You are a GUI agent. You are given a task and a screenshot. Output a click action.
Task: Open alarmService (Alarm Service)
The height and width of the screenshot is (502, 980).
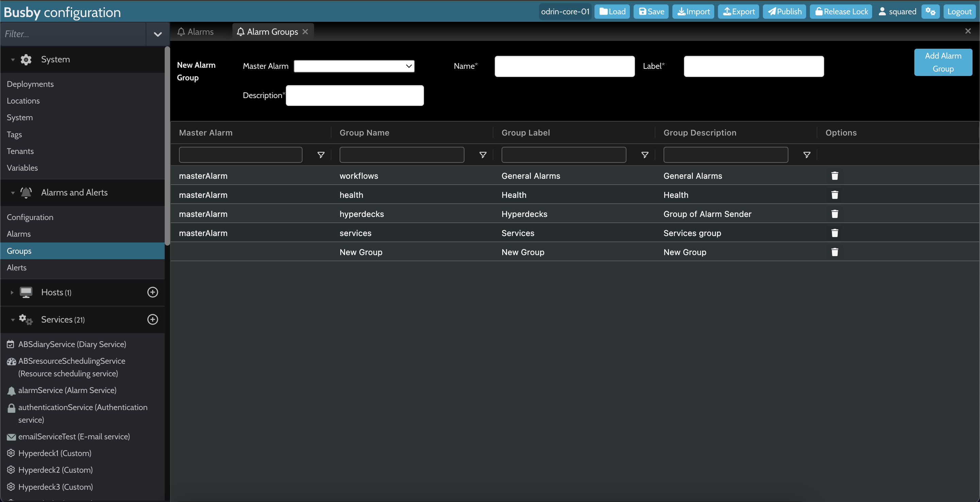click(67, 390)
